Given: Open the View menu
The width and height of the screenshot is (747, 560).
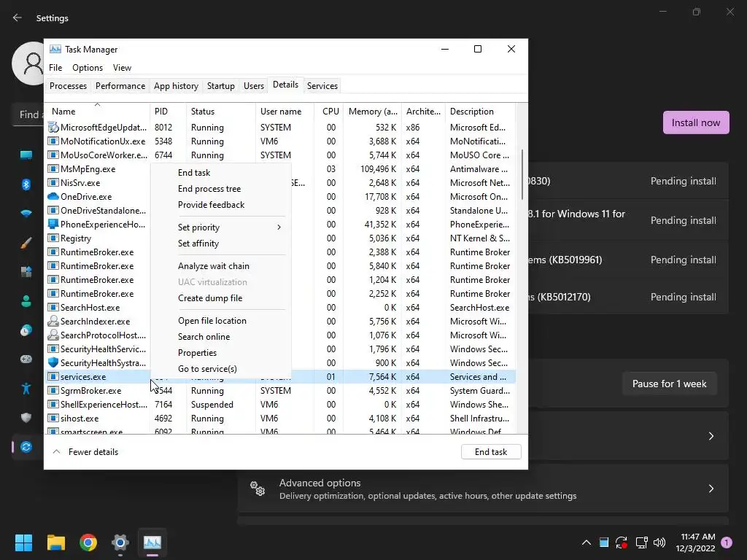Looking at the screenshot, I should [x=122, y=68].
